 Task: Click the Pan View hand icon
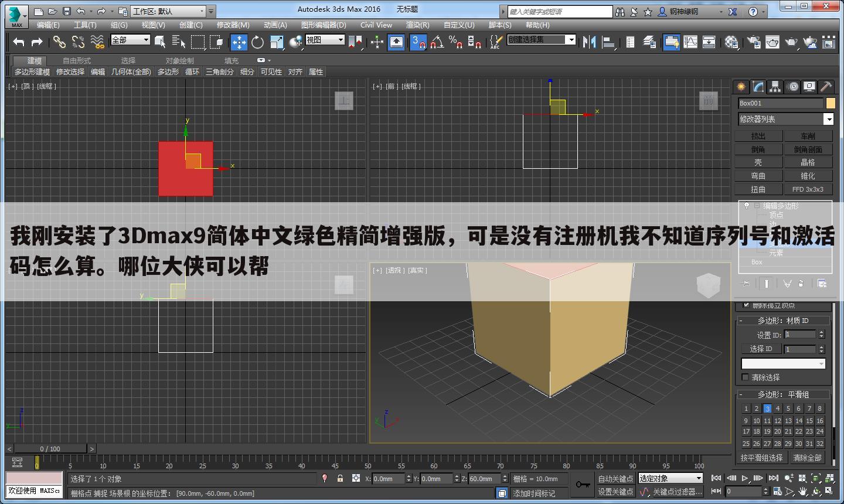click(802, 491)
